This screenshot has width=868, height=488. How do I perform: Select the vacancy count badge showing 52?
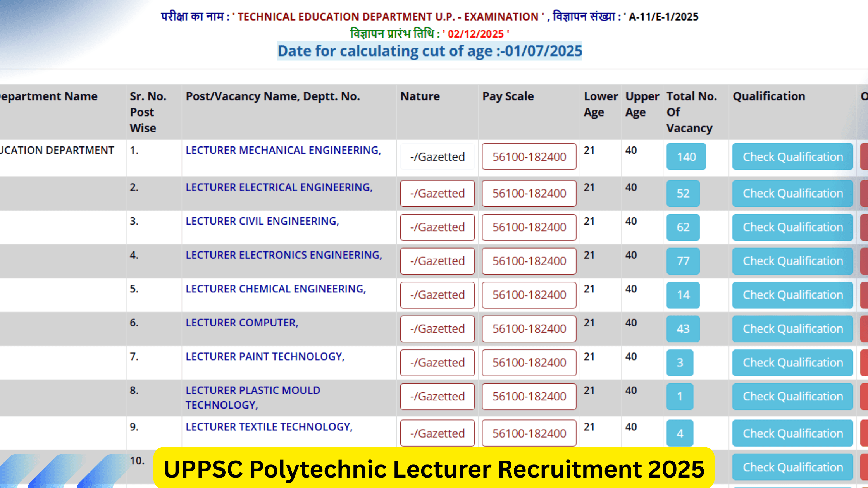tap(683, 194)
